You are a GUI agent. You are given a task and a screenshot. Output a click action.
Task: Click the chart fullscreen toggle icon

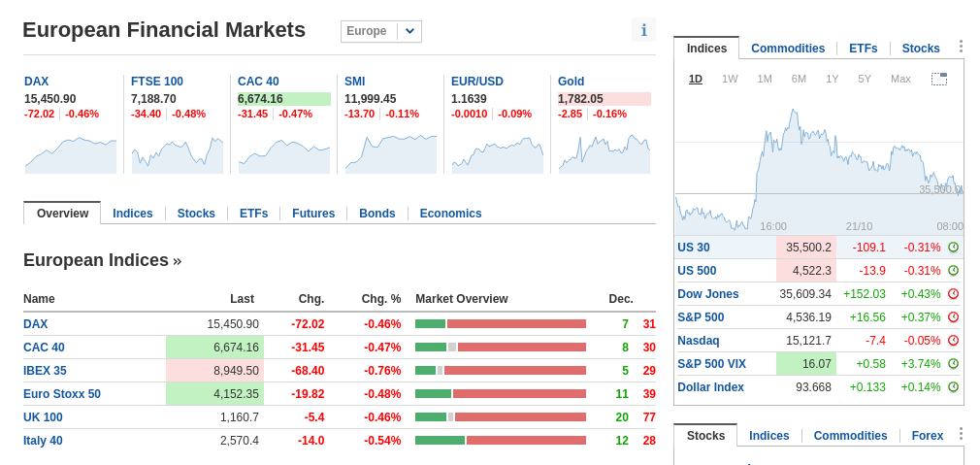[x=939, y=79]
